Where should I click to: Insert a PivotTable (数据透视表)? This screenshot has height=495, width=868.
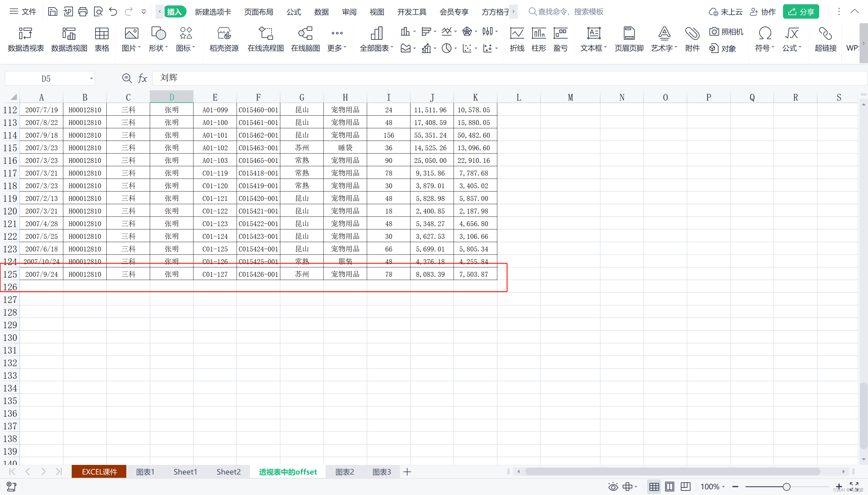click(26, 39)
